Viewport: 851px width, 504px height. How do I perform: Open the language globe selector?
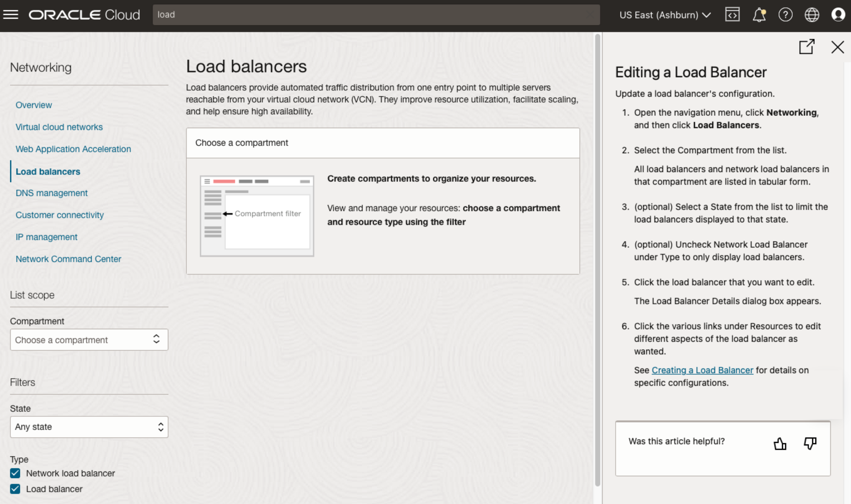[812, 14]
